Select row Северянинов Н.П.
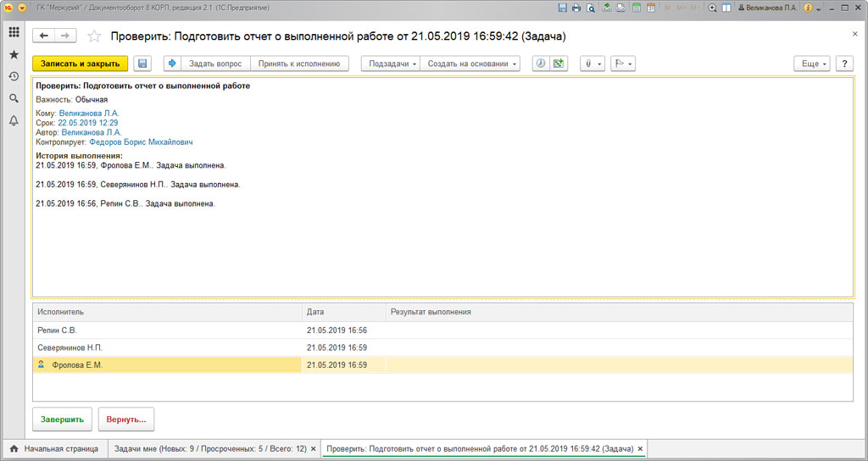Viewport: 868px width, 461px height. click(x=442, y=347)
